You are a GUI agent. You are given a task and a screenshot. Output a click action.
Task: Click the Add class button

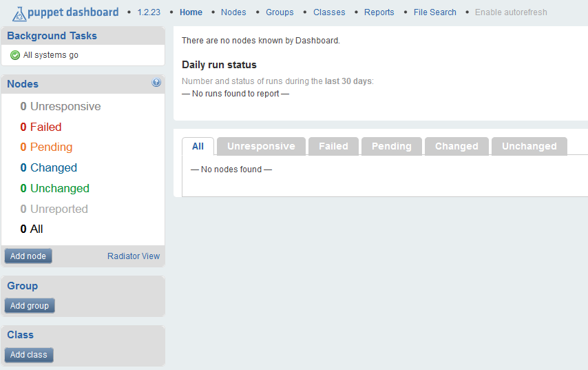29,355
